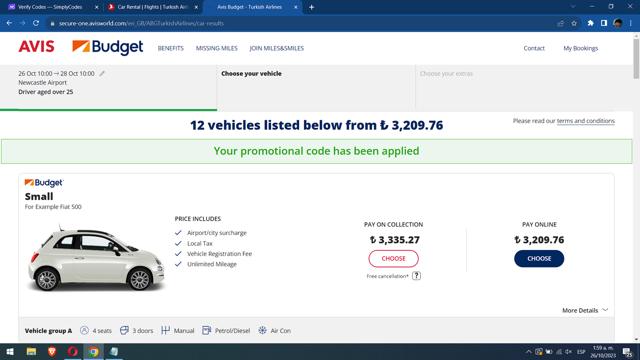Open the browser extensions puzzle icon
This screenshot has width=640, height=360.
(590, 23)
